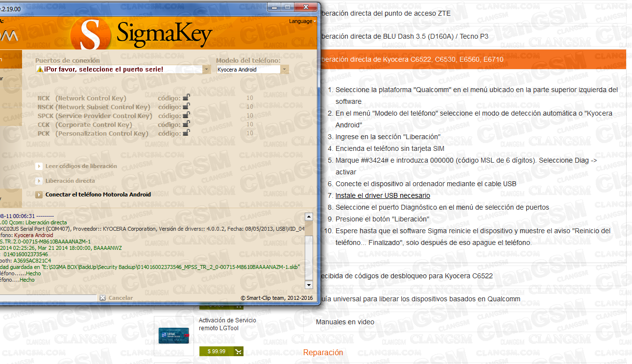Select the Kyocera Android model field
This screenshot has width=632, height=364.
click(248, 70)
